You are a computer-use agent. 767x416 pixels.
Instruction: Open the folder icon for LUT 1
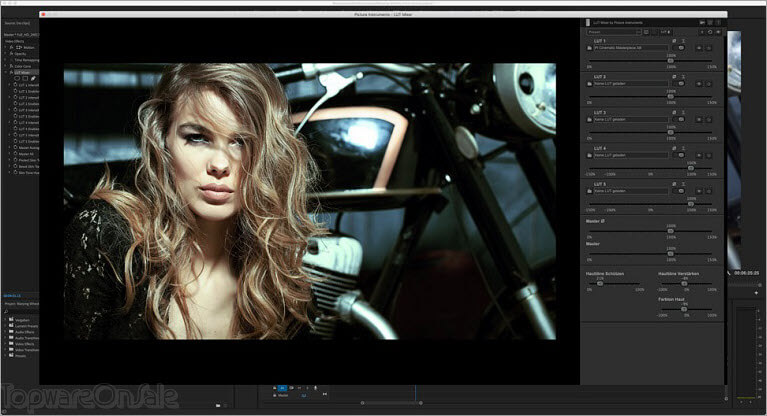coord(589,48)
